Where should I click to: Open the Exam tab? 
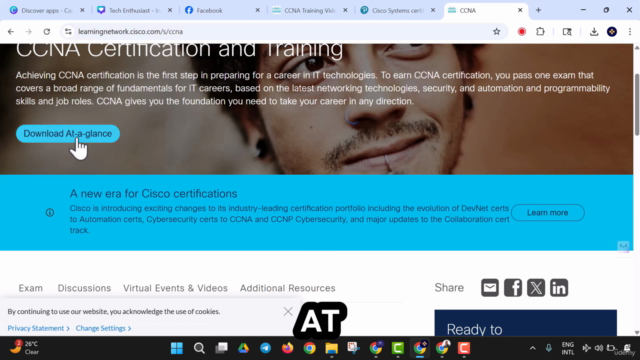pyautogui.click(x=31, y=288)
